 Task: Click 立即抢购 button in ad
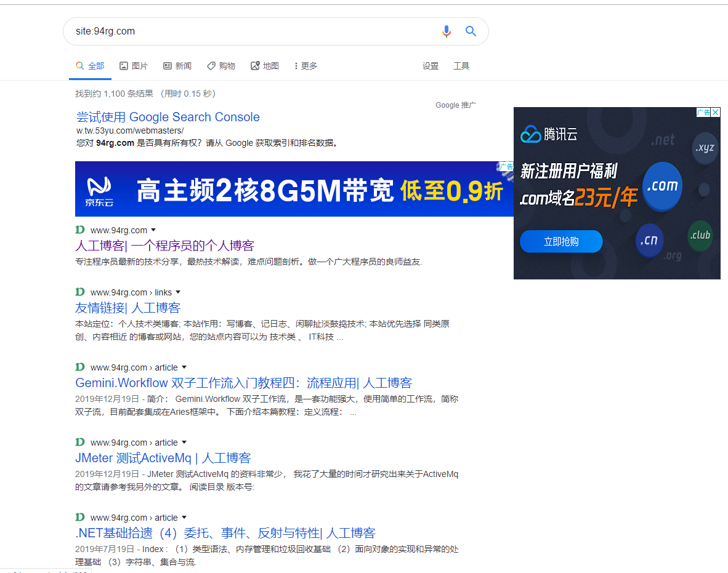point(561,241)
